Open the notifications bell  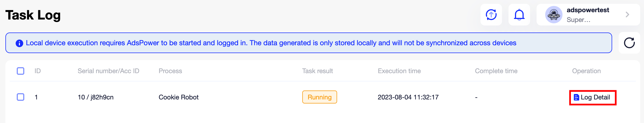519,15
